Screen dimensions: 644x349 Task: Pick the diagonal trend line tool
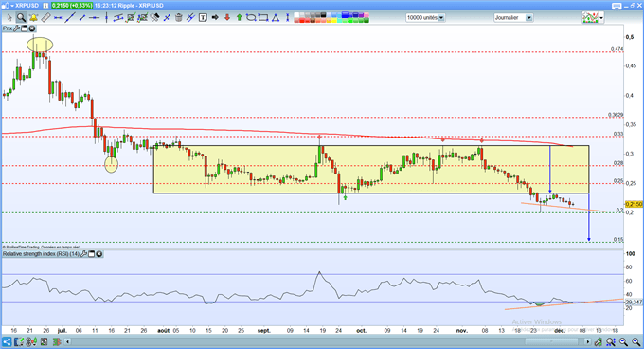coord(70,18)
